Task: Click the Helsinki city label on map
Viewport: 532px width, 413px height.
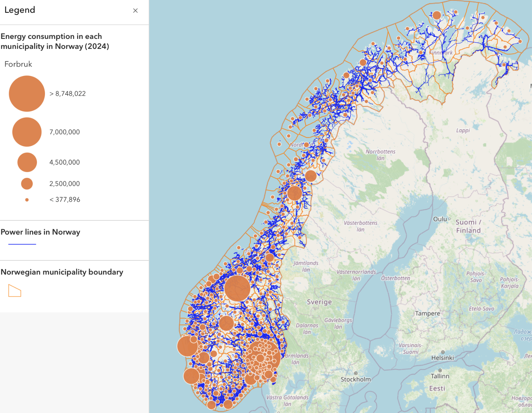Action: click(x=442, y=358)
